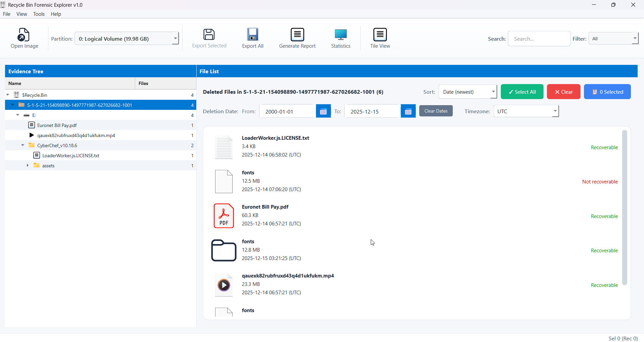The width and height of the screenshot is (644, 342).
Task: Open the Statistics monitor icon
Action: point(340,35)
